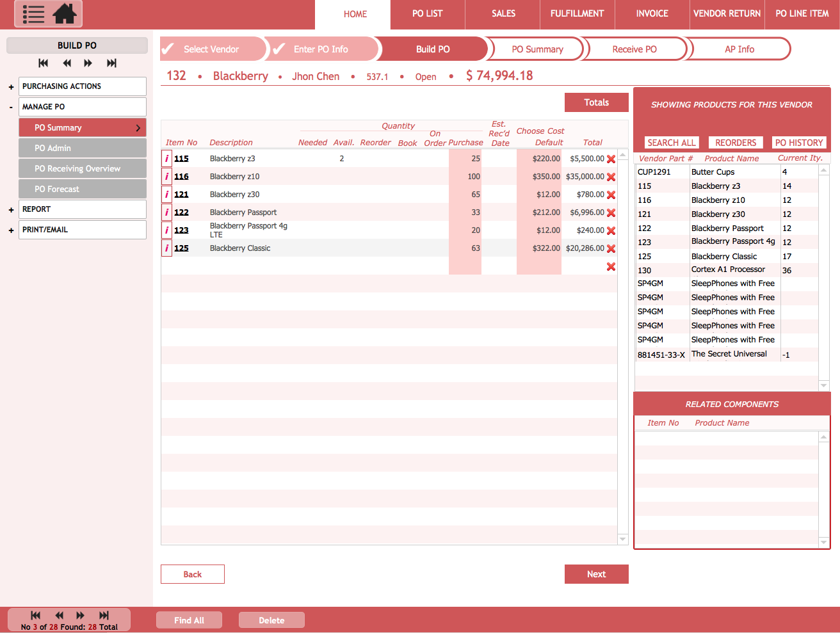840x633 pixels.
Task: Open item number 125 link
Action: tap(181, 248)
